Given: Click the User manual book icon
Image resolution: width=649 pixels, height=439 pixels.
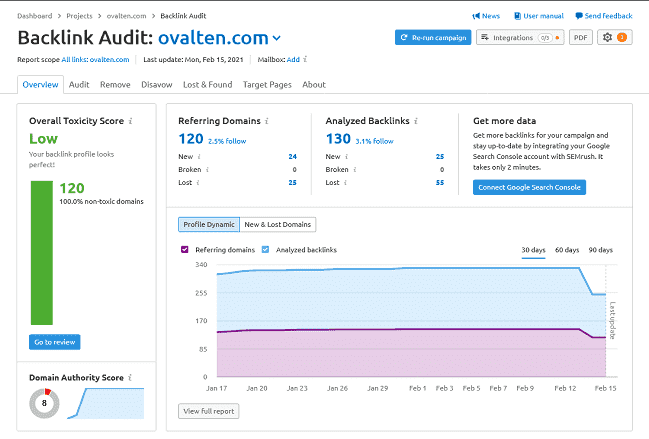Looking at the screenshot, I should [x=517, y=16].
